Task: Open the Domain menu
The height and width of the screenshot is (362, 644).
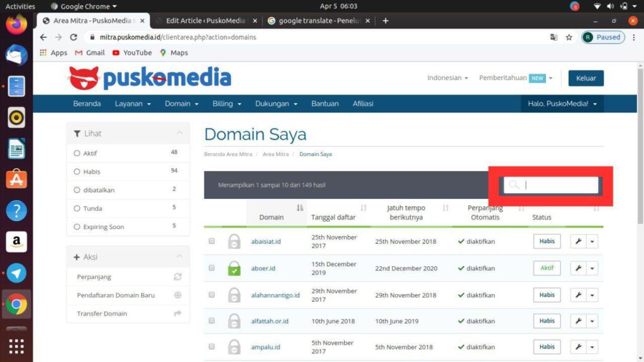Action: 182,104
